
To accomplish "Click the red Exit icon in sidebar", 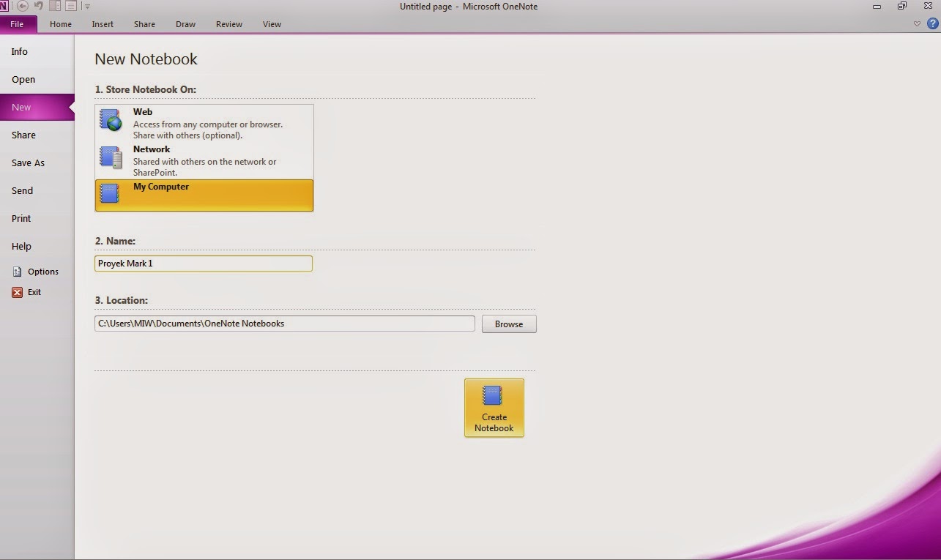I will point(17,292).
